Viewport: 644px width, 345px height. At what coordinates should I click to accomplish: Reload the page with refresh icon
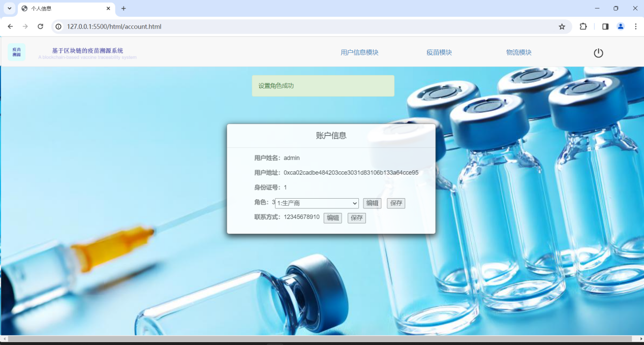pyautogui.click(x=40, y=26)
